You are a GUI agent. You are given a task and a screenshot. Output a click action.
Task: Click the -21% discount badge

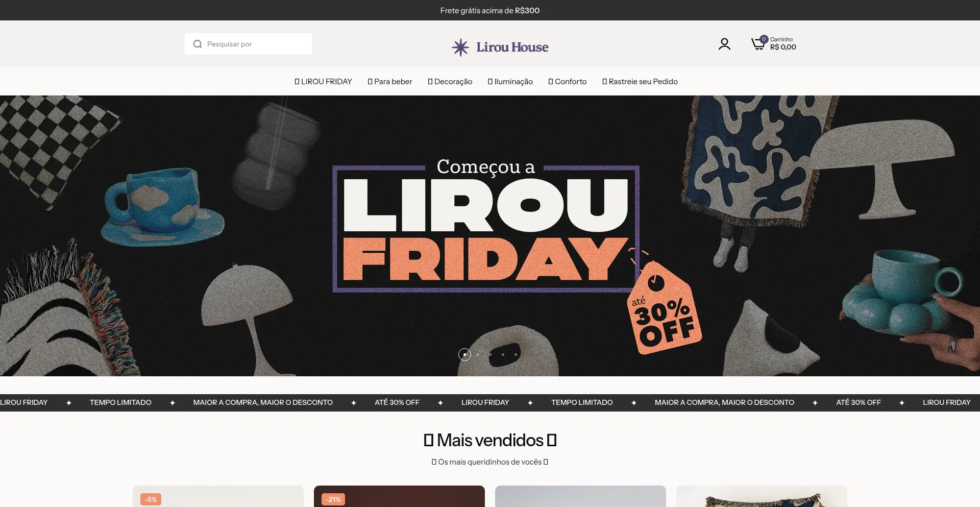333,499
